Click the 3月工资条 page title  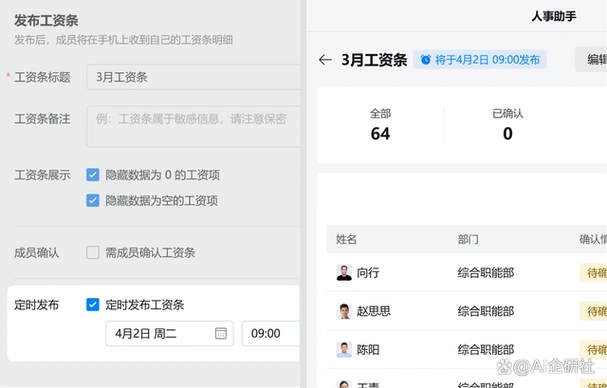[x=374, y=60]
